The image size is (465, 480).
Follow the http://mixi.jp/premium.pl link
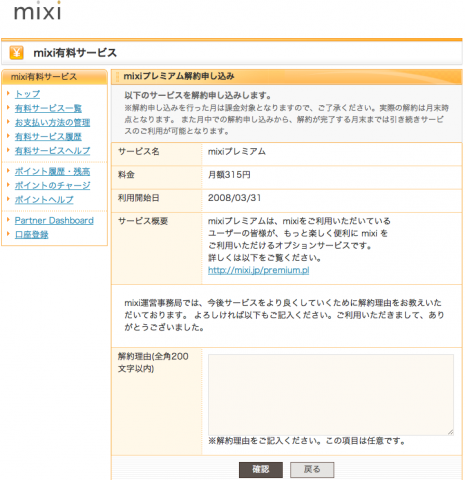coord(258,270)
